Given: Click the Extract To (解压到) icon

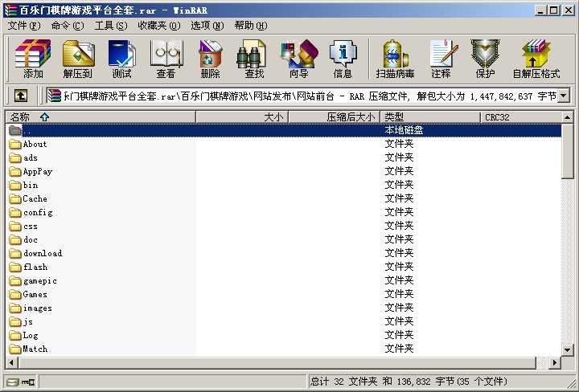Looking at the screenshot, I should point(78,59).
